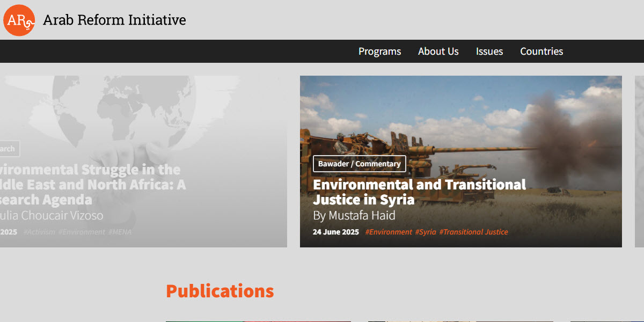The height and width of the screenshot is (322, 644).
Task: Click the Publications section heading
Action: point(220,290)
